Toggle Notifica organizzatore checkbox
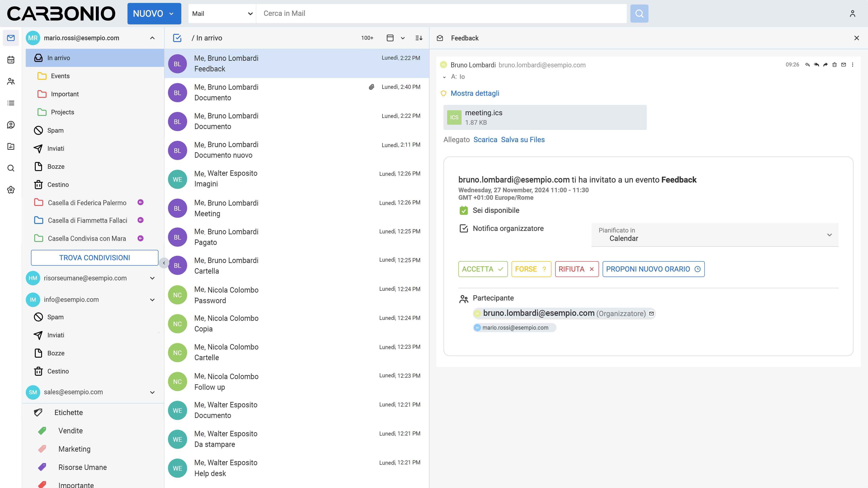868x488 pixels. [x=464, y=228]
